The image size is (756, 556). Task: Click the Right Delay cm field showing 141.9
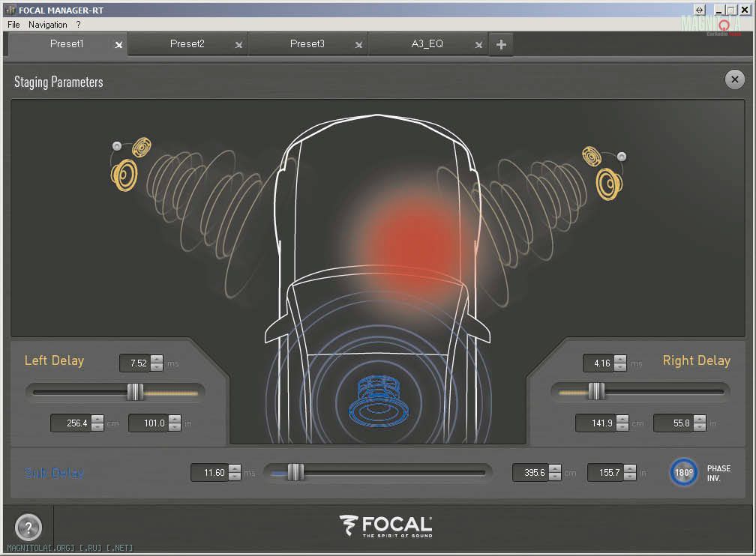pos(596,423)
